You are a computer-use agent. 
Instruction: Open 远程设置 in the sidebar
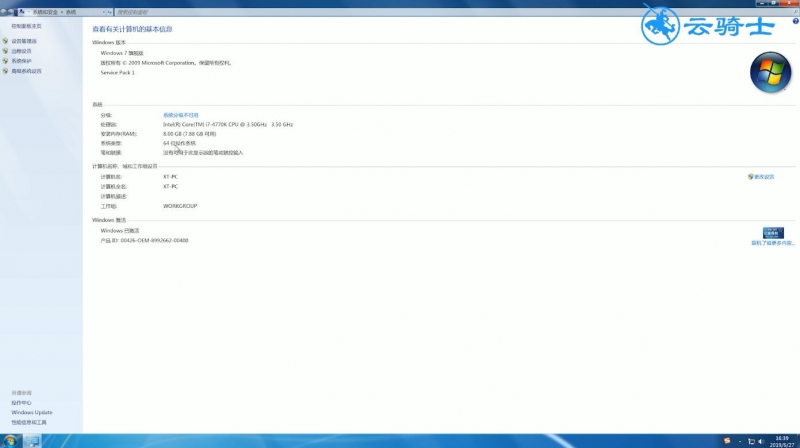click(x=21, y=51)
